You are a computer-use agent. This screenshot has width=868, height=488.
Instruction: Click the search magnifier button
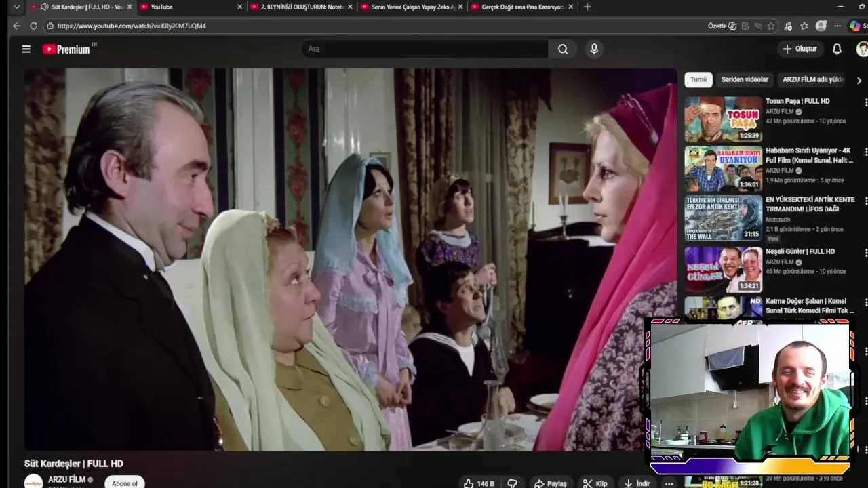pos(563,49)
